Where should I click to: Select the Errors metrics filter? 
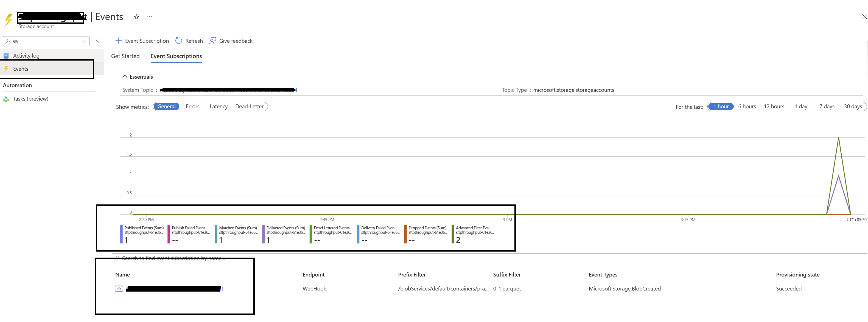(x=192, y=106)
